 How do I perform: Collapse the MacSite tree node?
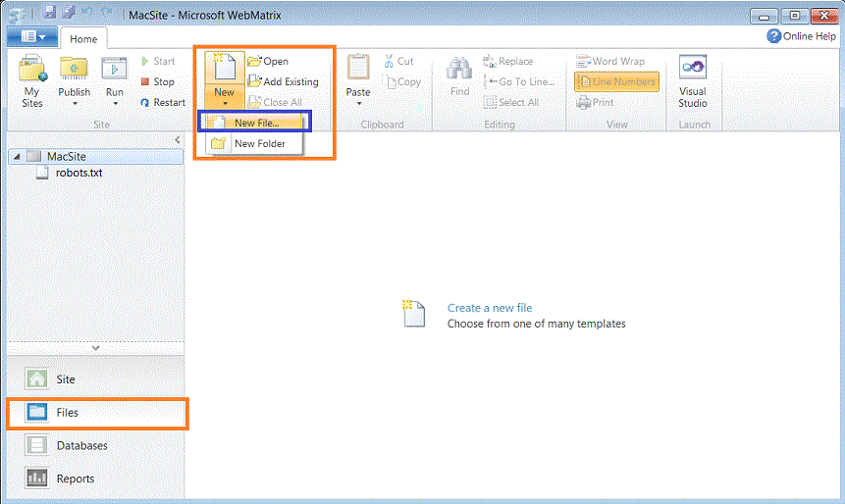(17, 157)
